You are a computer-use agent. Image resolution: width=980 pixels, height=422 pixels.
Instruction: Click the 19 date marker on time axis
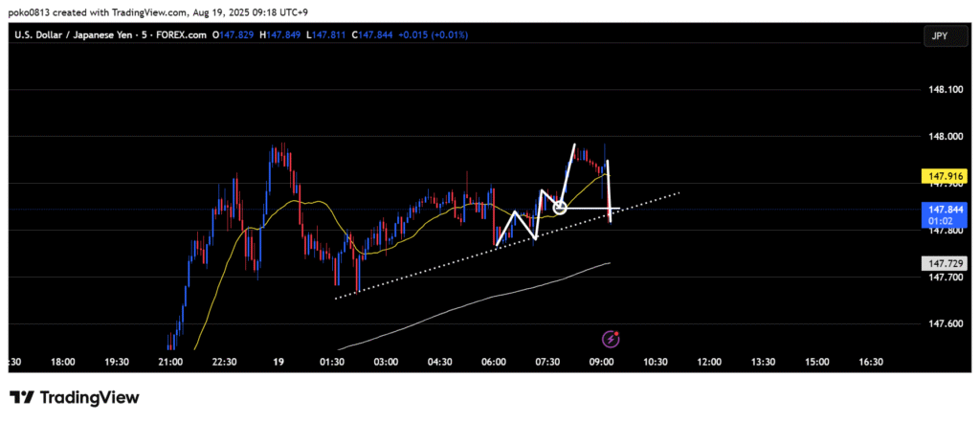[278, 363]
